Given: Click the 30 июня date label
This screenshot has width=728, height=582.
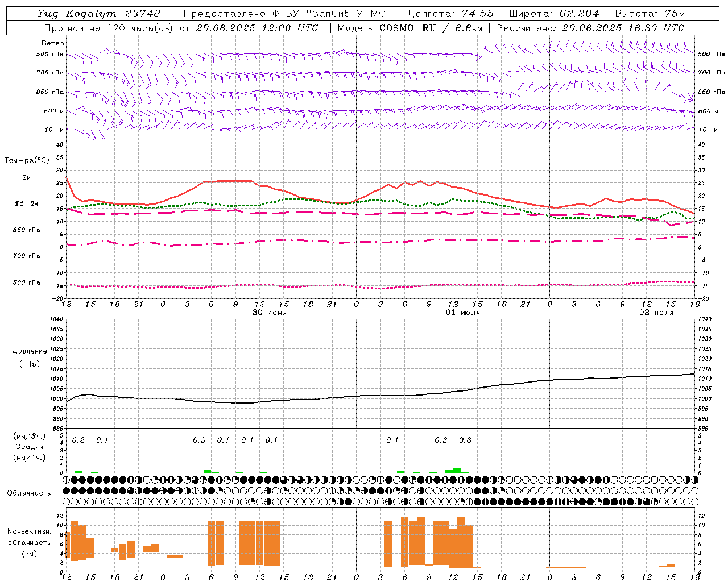Looking at the screenshot, I should (270, 313).
